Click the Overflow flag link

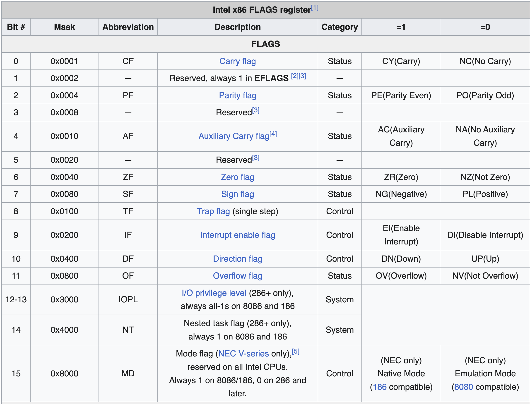coord(237,276)
